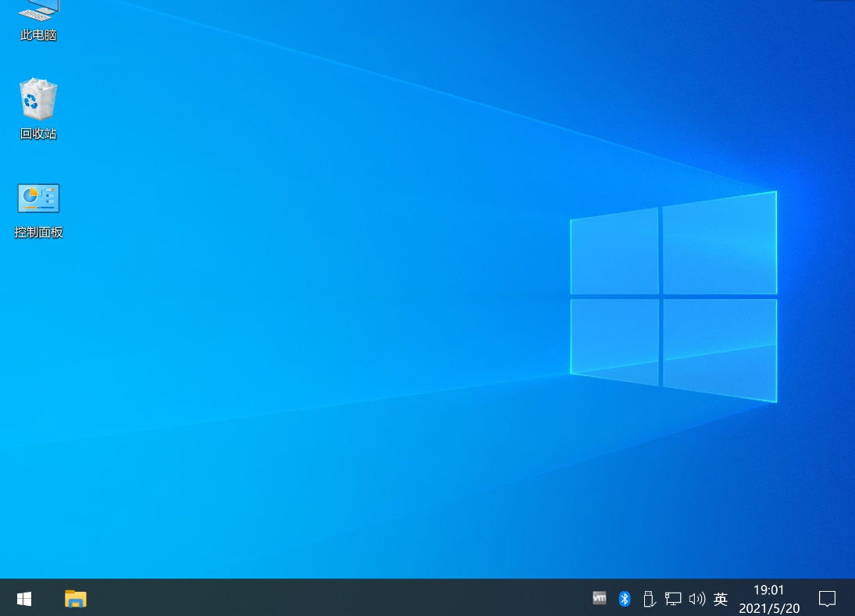
Task: Select the 回收站 recycle bin icon
Action: coord(38,109)
